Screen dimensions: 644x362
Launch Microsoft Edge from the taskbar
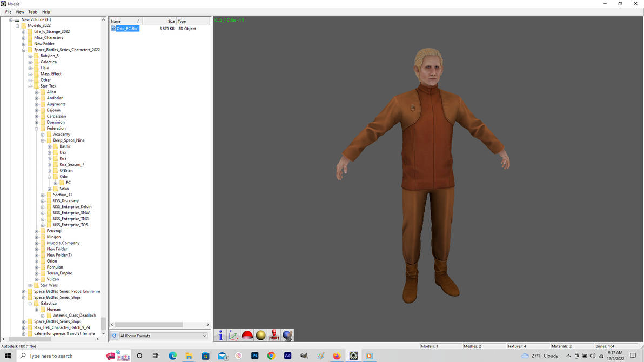(172, 356)
